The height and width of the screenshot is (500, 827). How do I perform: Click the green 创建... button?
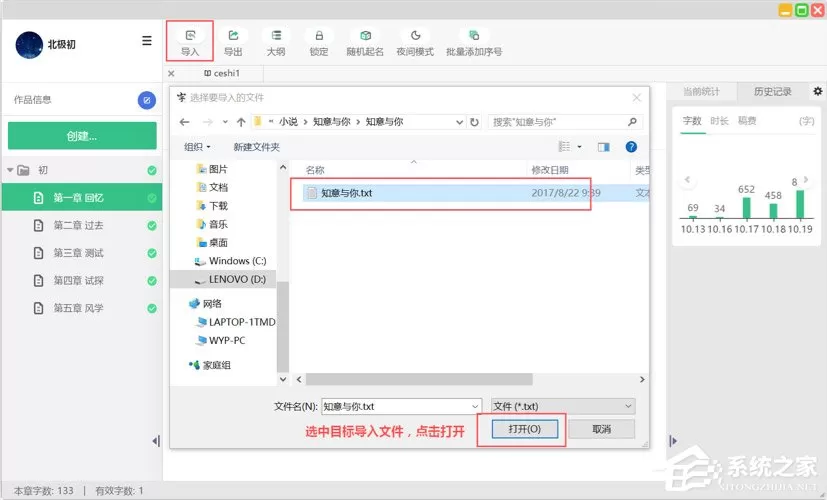tap(82, 136)
